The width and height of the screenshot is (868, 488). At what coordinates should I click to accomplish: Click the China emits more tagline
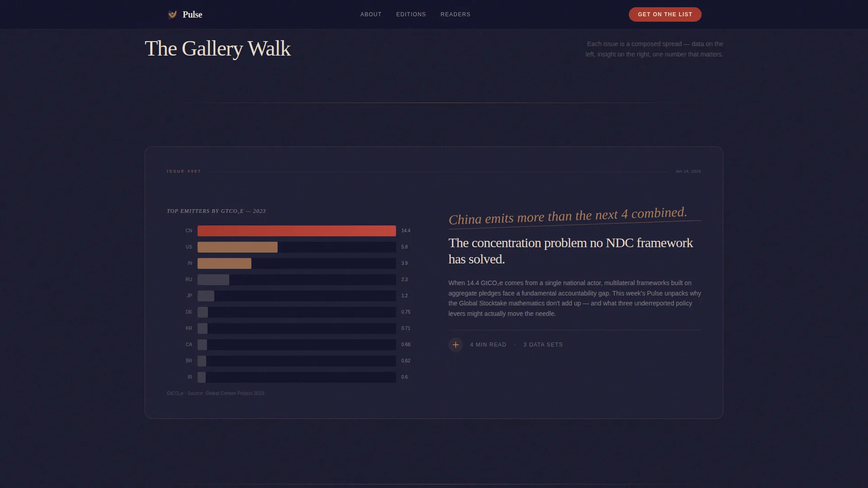(x=568, y=216)
